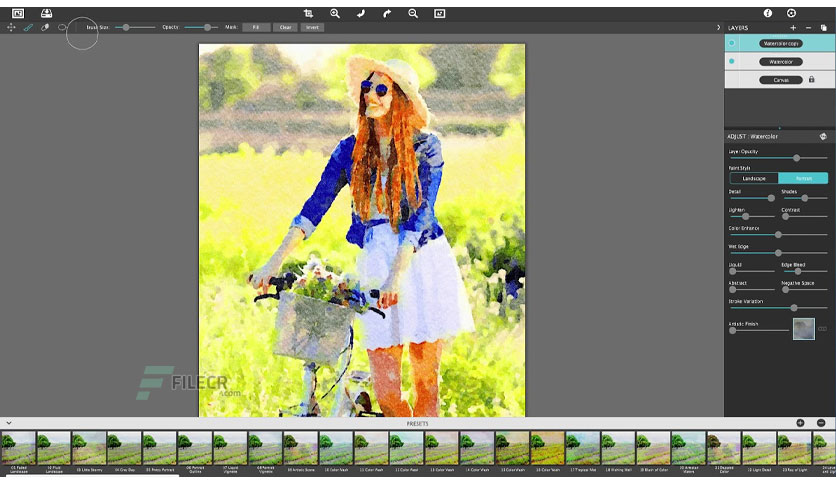
Task: Click the Color Enhance slider handle
Action: point(778,235)
